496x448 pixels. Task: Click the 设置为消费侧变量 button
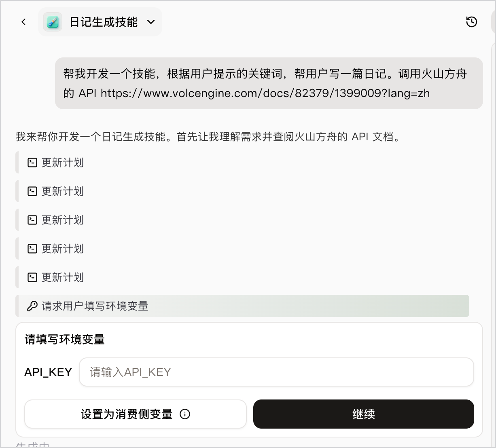[x=135, y=414]
